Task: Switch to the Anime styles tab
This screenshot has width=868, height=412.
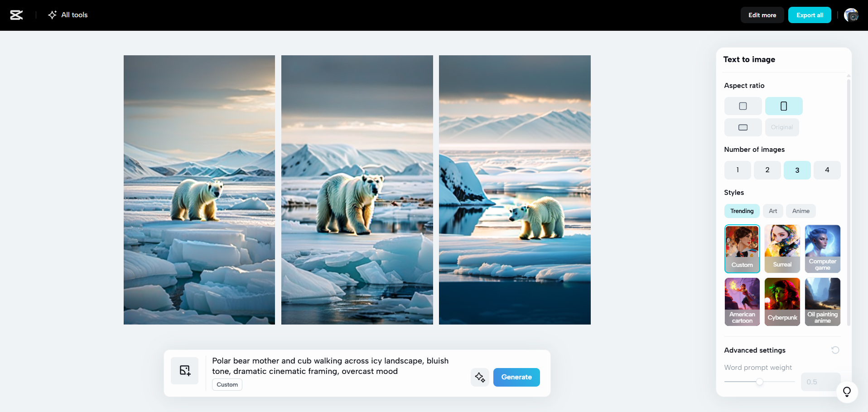Action: 800,211
